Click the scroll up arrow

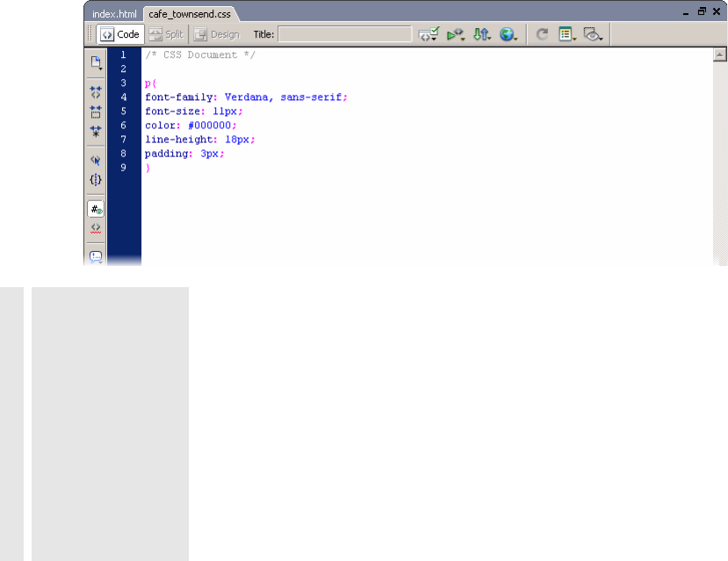[719, 54]
